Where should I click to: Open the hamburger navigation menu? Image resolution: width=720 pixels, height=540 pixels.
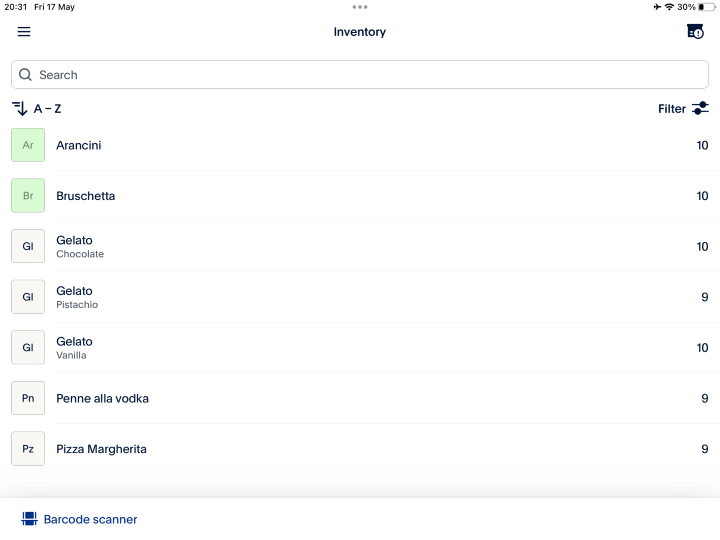pos(24,32)
